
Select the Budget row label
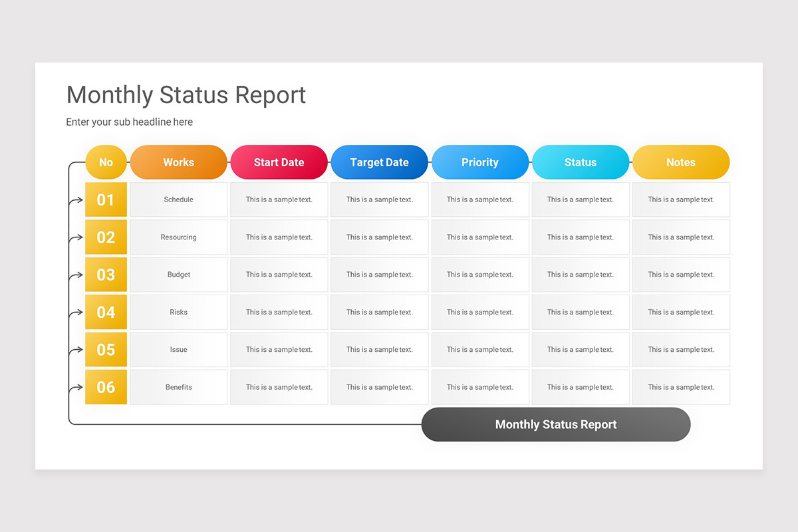178,275
